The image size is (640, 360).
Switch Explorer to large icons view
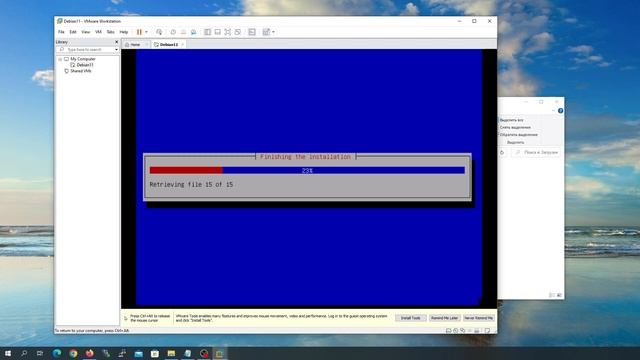click(x=559, y=295)
